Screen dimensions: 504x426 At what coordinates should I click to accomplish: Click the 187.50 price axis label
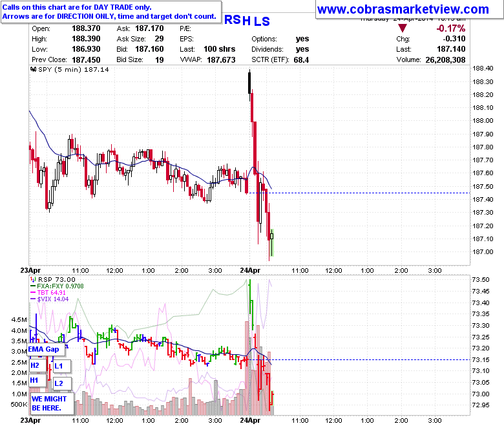483,186
